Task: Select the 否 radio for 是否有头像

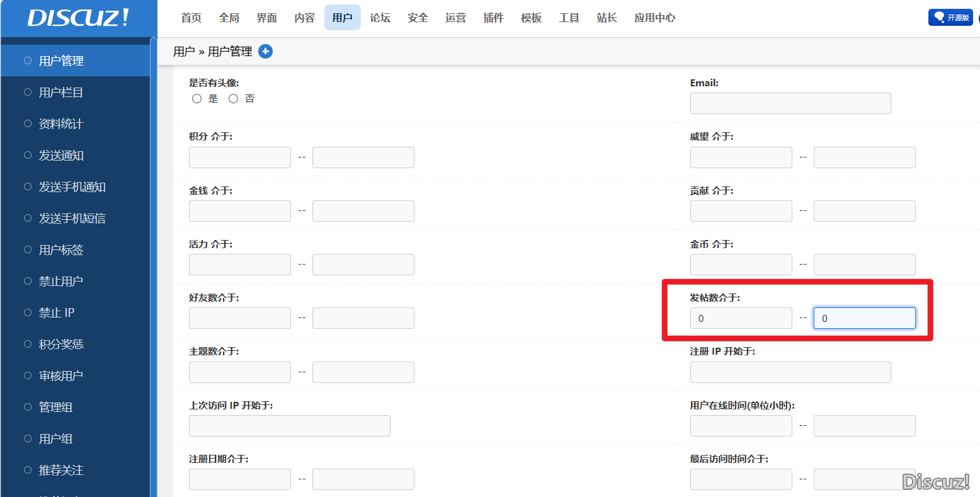Action: click(x=233, y=98)
